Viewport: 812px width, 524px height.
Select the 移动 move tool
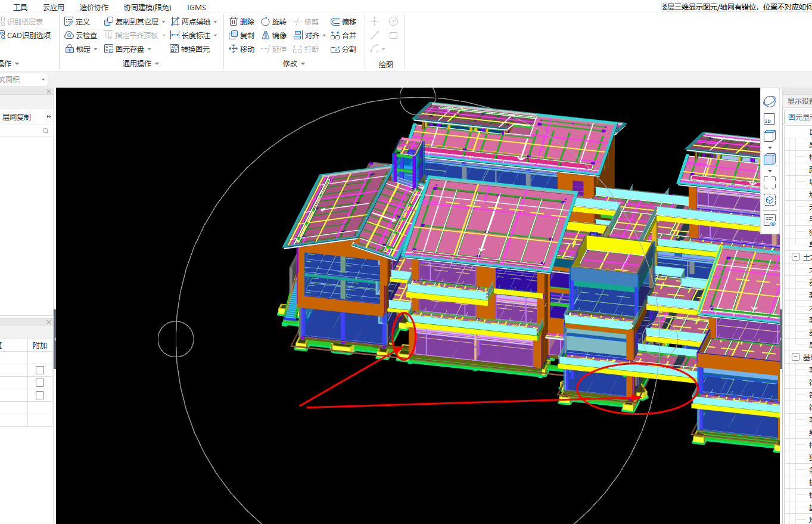[242, 49]
